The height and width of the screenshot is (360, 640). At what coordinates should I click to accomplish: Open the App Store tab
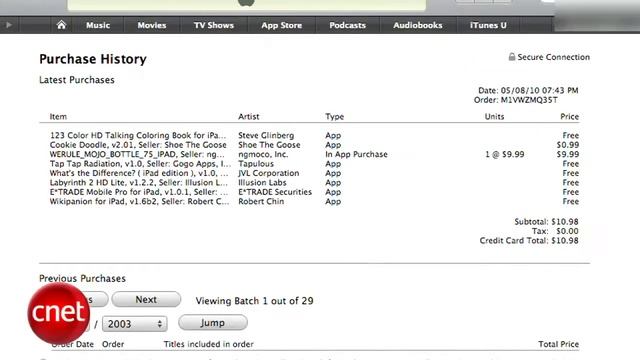pos(282,25)
